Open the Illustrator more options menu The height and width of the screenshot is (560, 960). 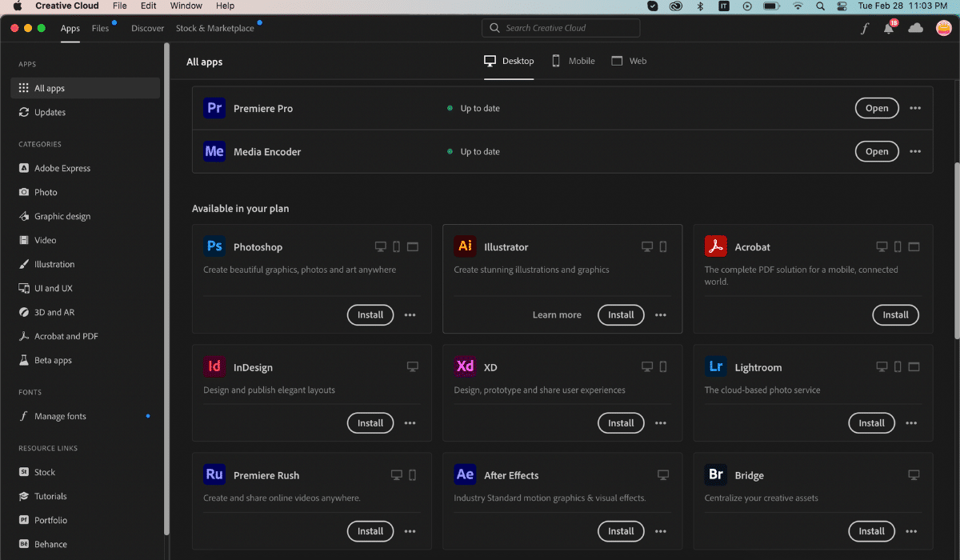[x=661, y=314]
